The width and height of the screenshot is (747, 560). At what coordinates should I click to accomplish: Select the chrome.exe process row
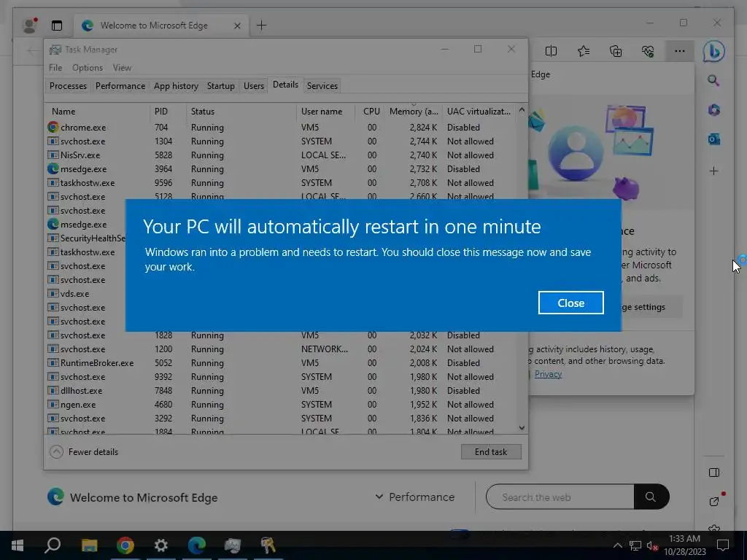point(281,128)
